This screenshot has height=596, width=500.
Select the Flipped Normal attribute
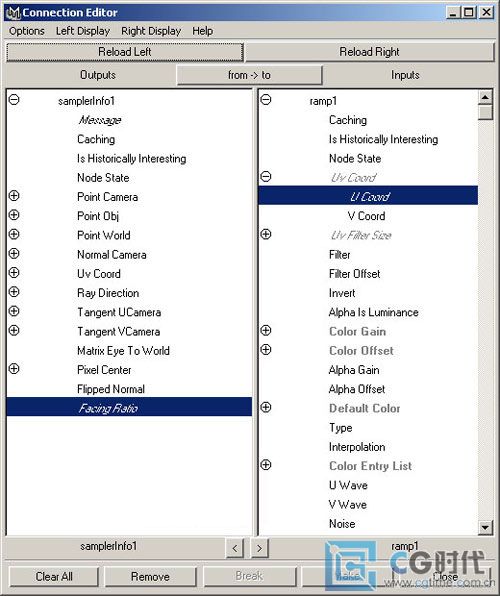(111, 389)
